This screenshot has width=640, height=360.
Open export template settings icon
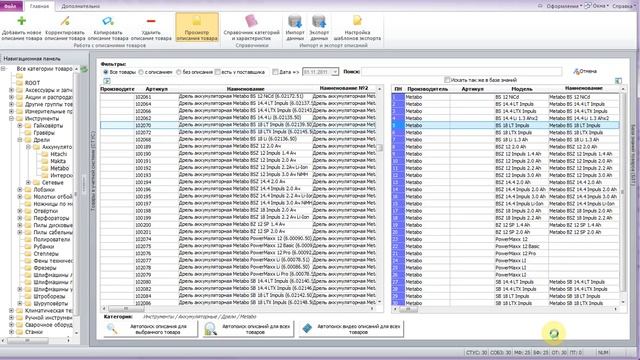357,21
